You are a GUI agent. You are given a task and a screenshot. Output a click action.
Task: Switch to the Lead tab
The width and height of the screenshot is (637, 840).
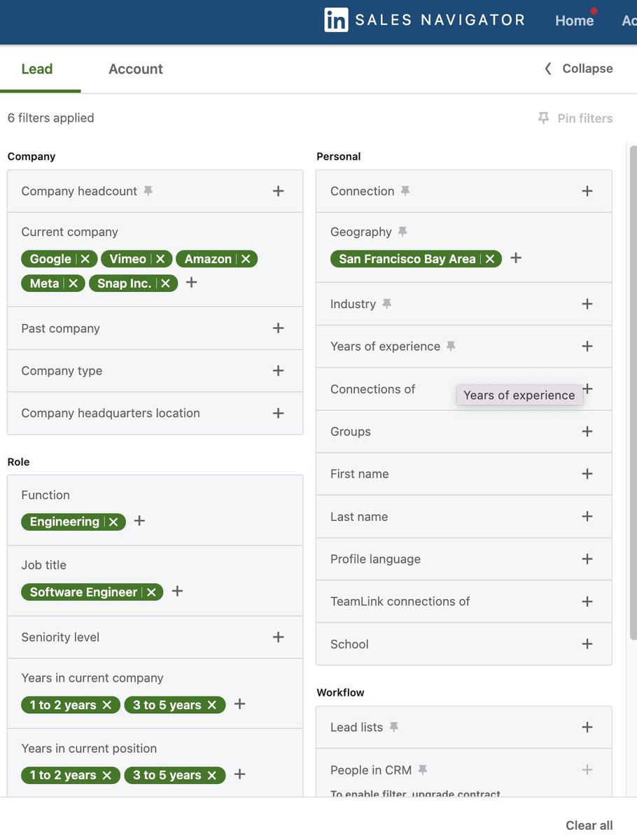coord(37,69)
